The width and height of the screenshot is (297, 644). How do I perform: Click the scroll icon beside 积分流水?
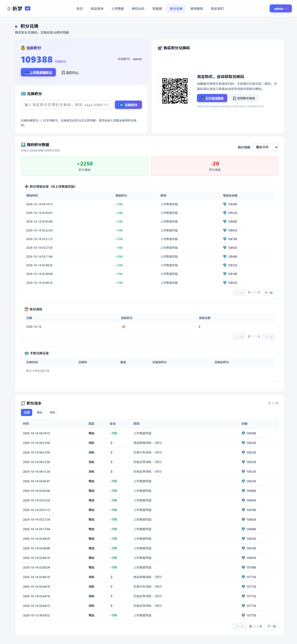pos(23,403)
